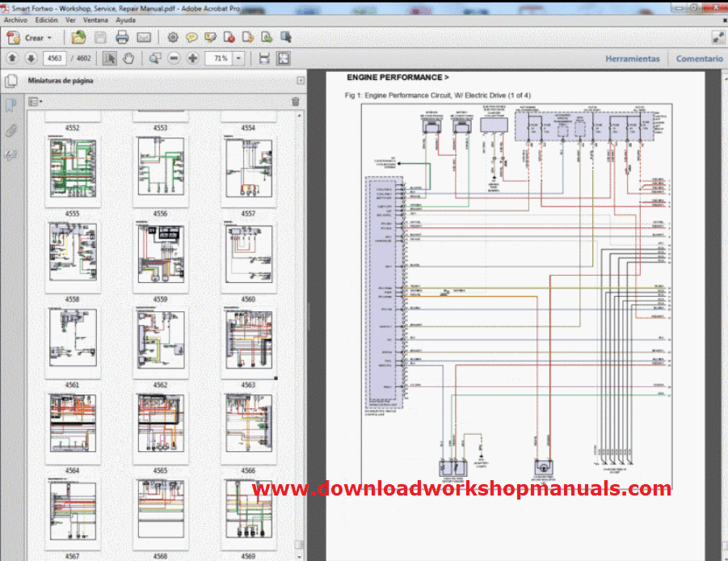Click the ENGINE PERFORMANCE heading text
Screen dimensions: 728x561
398,78
